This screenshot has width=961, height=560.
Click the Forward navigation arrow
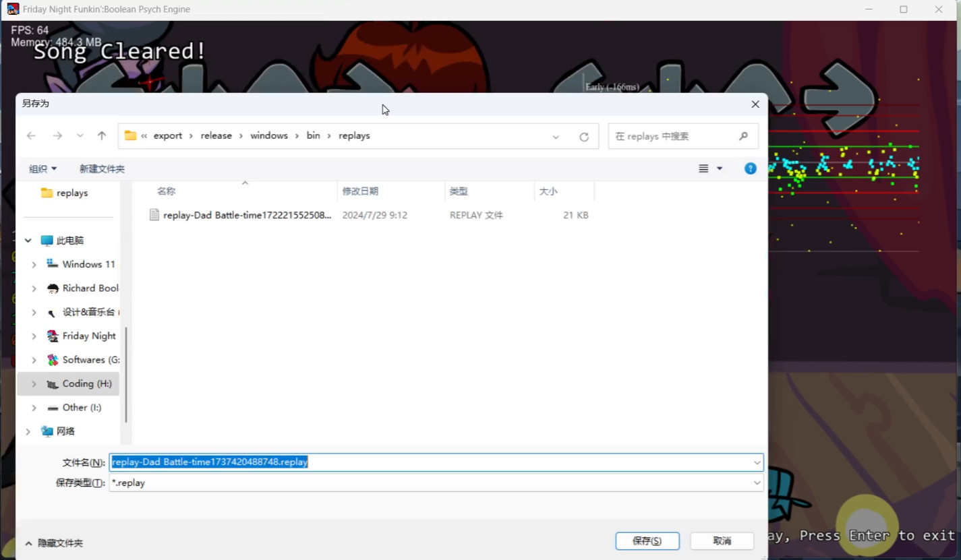coord(57,136)
